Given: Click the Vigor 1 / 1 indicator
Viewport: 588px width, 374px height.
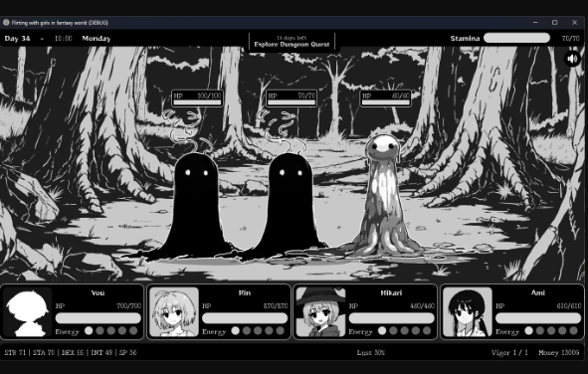Looking at the screenshot, I should click(509, 353).
